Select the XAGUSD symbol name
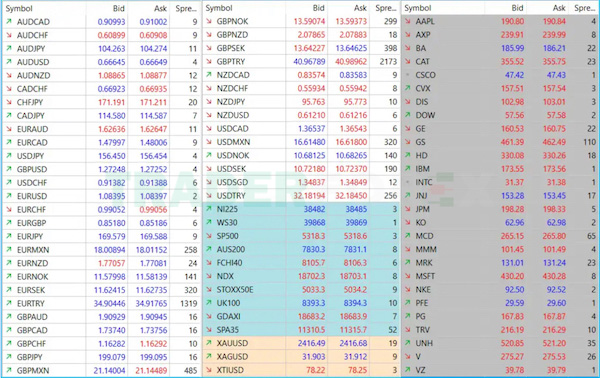 point(232,357)
